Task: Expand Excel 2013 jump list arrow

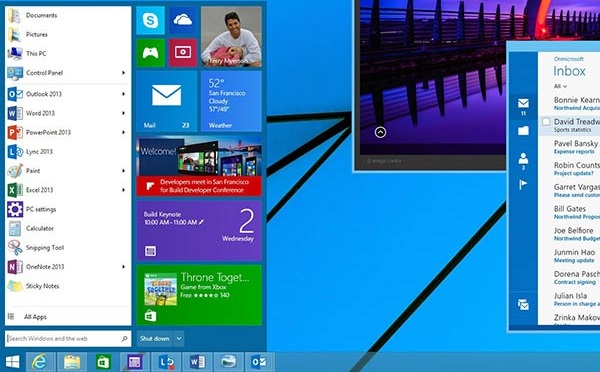Action: click(x=123, y=190)
